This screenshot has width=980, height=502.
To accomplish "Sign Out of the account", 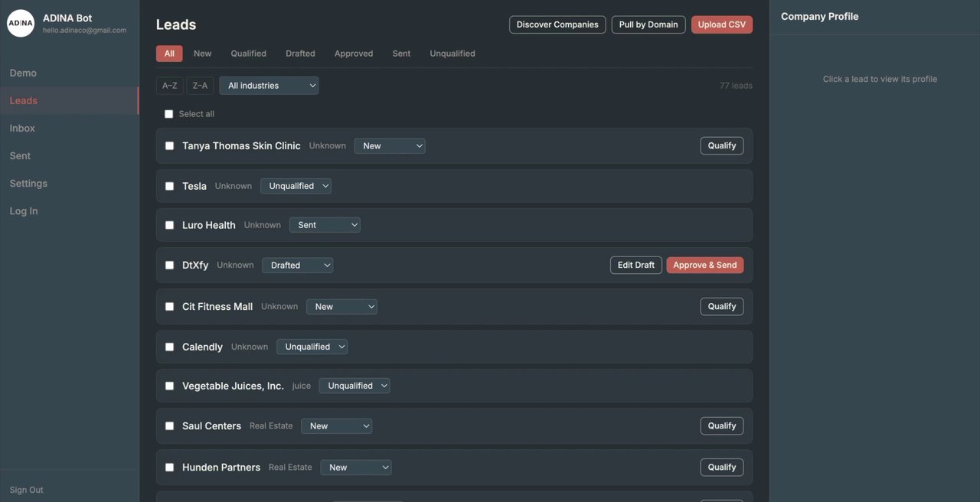I will click(27, 490).
